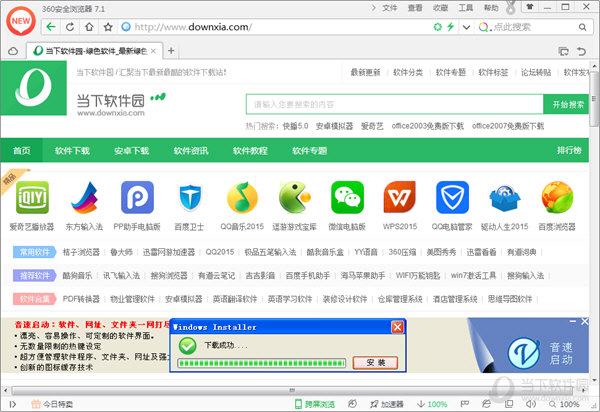The width and height of the screenshot is (600, 412).
Task: Click the 百度浏览器 icon
Action: (x=557, y=197)
